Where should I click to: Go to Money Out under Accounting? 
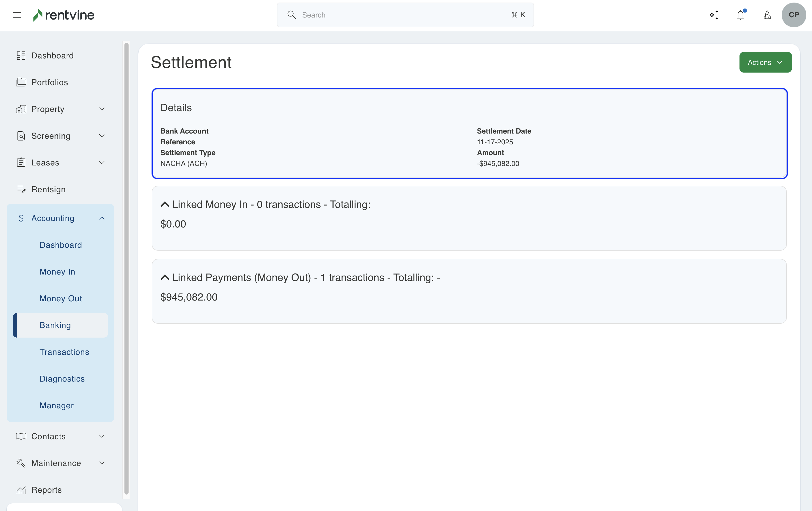tap(61, 298)
